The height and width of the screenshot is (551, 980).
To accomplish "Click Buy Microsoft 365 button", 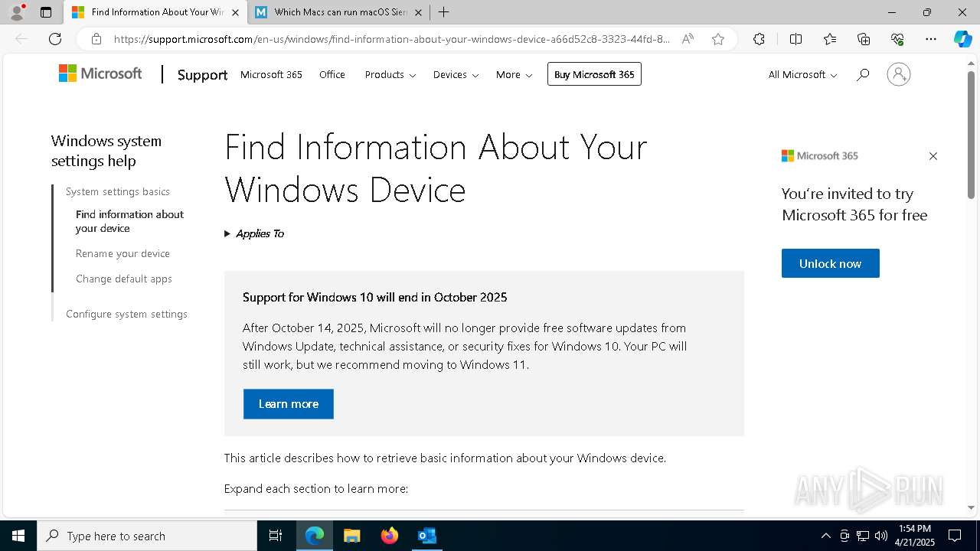I will 594,74.
